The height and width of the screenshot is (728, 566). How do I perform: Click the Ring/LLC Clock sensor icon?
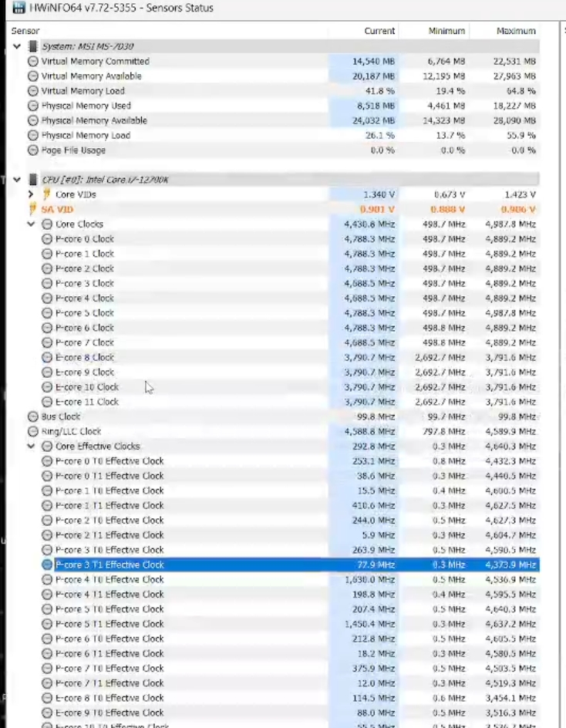[33, 431]
